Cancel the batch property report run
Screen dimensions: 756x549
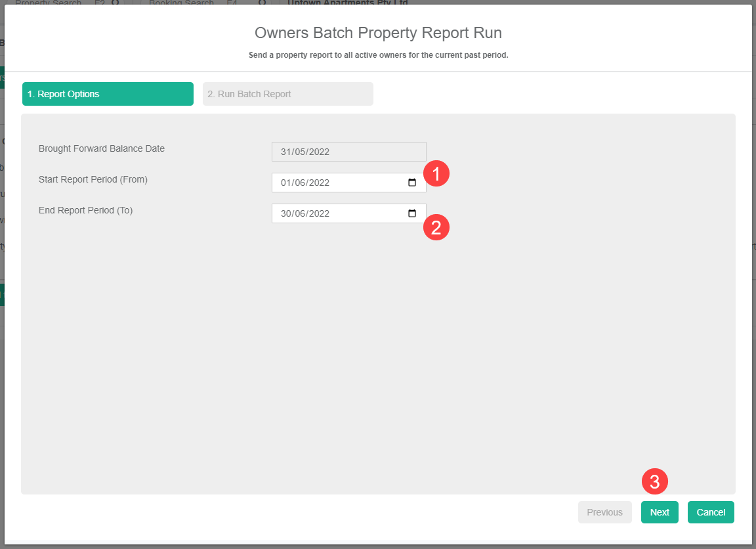[x=711, y=512]
